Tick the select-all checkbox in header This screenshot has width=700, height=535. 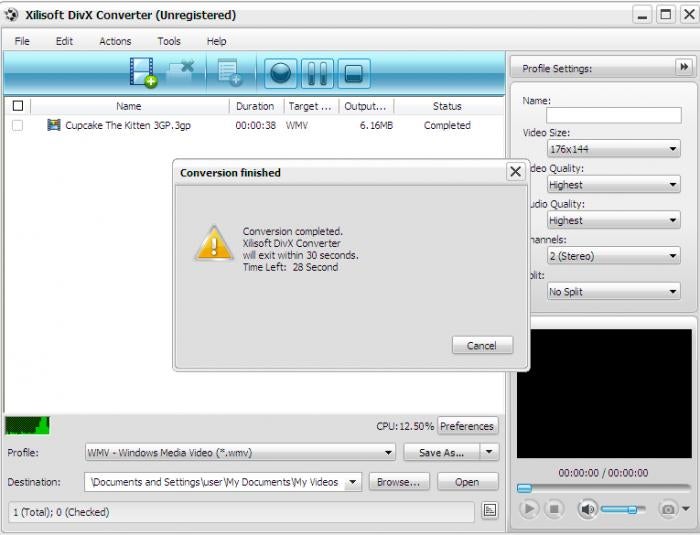[x=18, y=106]
